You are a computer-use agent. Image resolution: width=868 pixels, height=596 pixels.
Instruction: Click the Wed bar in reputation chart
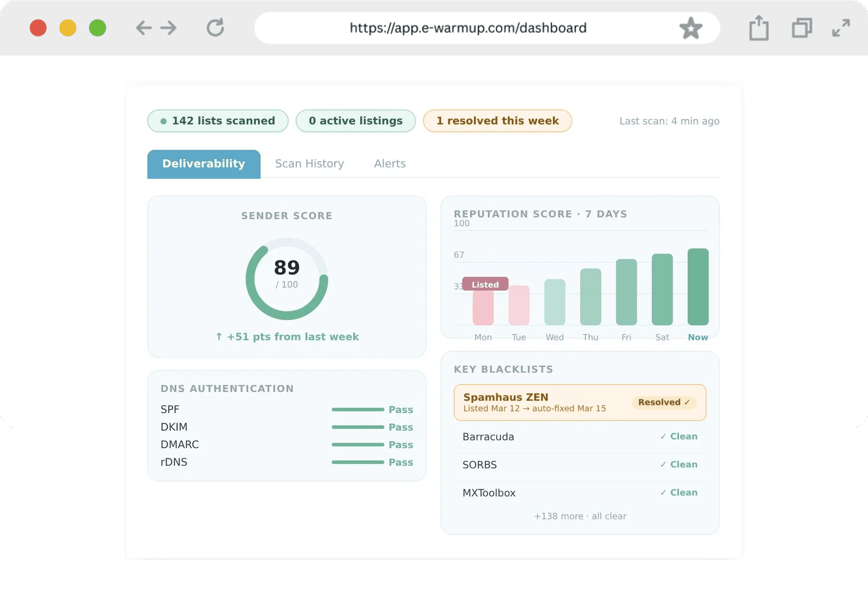pyautogui.click(x=554, y=302)
